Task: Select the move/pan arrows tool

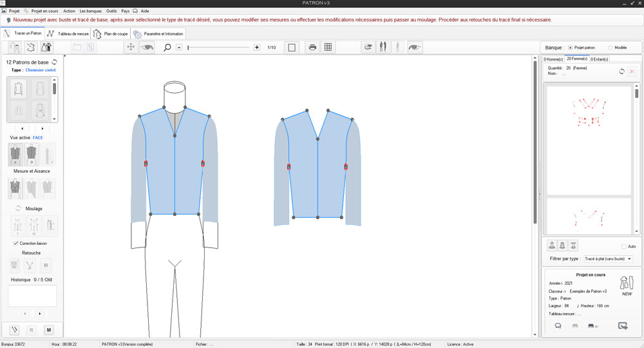Action: tap(131, 47)
